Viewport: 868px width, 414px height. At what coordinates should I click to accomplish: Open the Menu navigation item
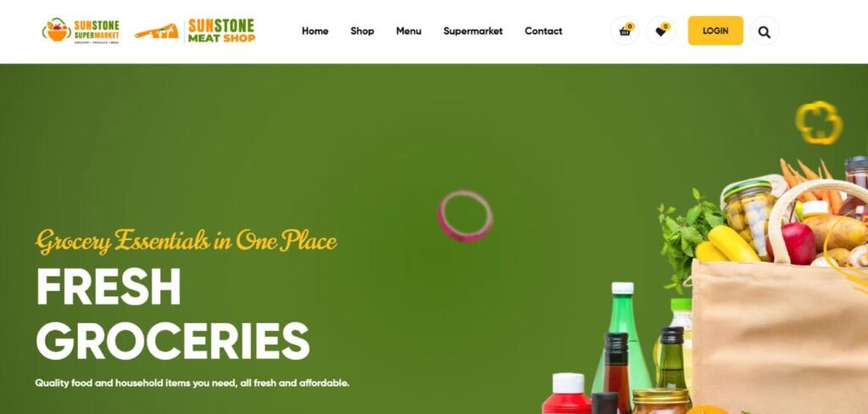(x=409, y=31)
